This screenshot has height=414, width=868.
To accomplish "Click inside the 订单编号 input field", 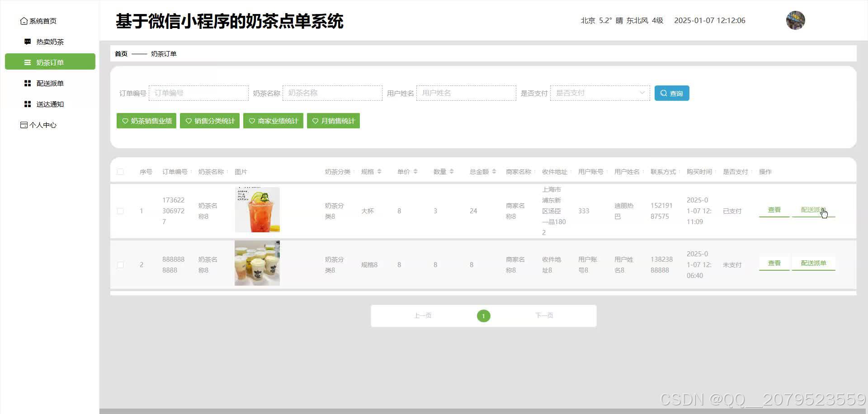I will pos(198,93).
